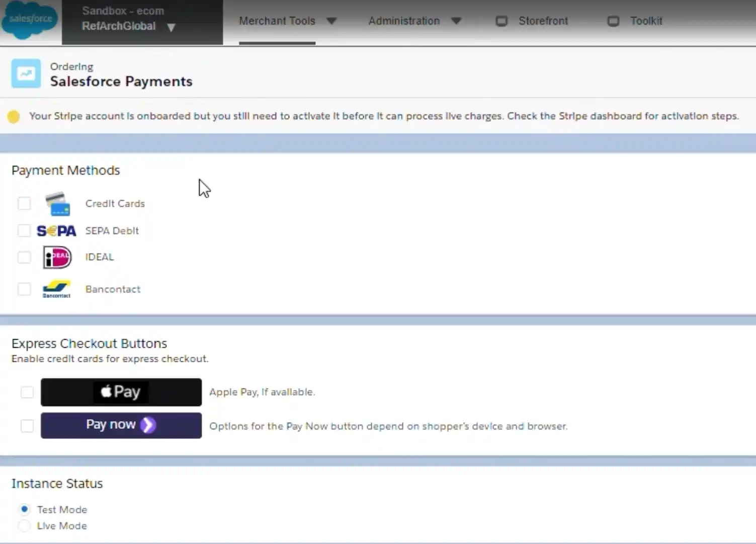The height and width of the screenshot is (544, 756).
Task: Enable the Credit Cards checkbox
Action: (24, 203)
